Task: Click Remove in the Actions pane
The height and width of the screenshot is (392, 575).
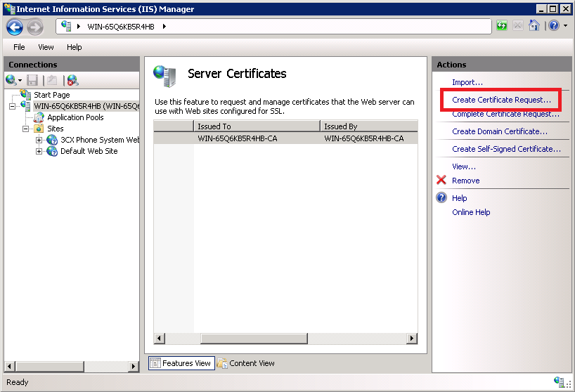Action: point(466,181)
